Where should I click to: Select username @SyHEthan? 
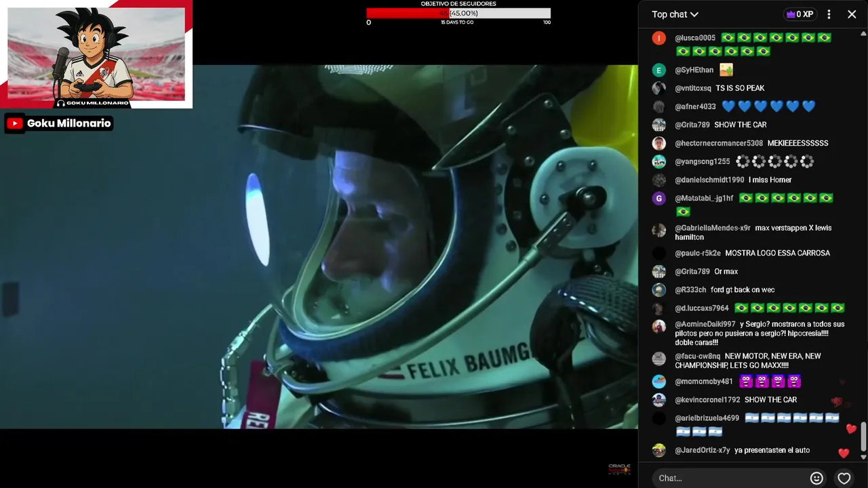[x=694, y=70]
